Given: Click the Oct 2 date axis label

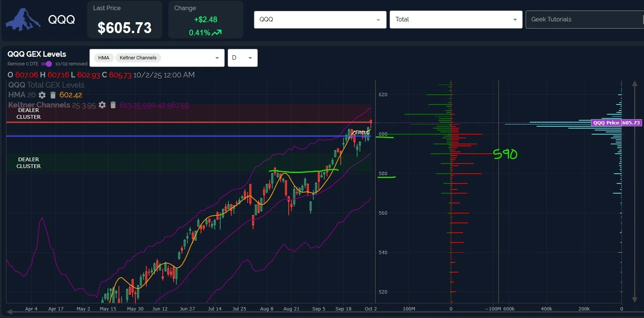Looking at the screenshot, I should pos(371,309).
